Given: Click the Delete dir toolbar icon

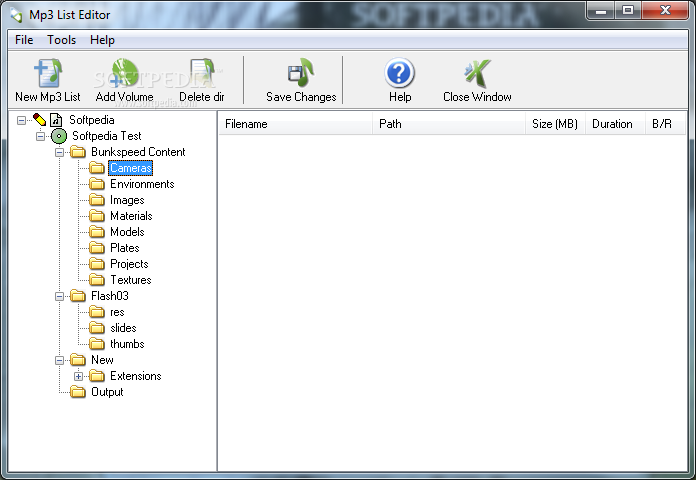Looking at the screenshot, I should tap(202, 73).
